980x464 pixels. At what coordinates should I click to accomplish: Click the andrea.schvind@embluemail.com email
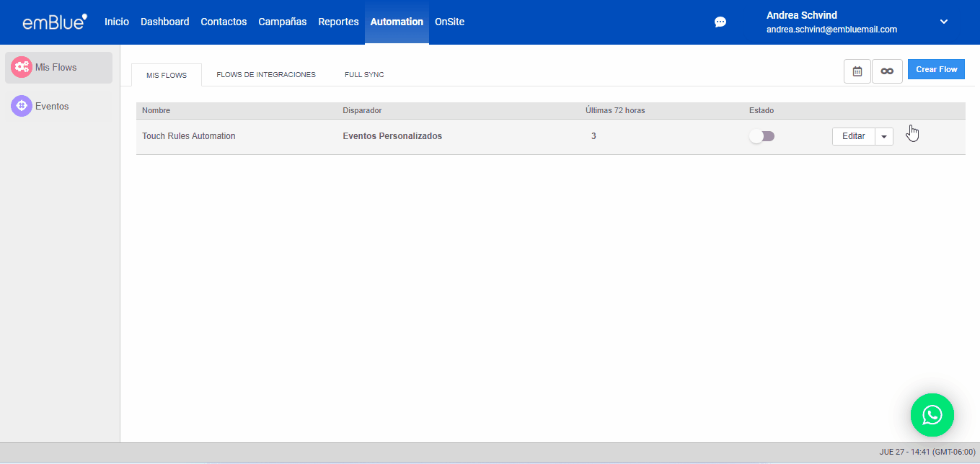click(x=831, y=30)
